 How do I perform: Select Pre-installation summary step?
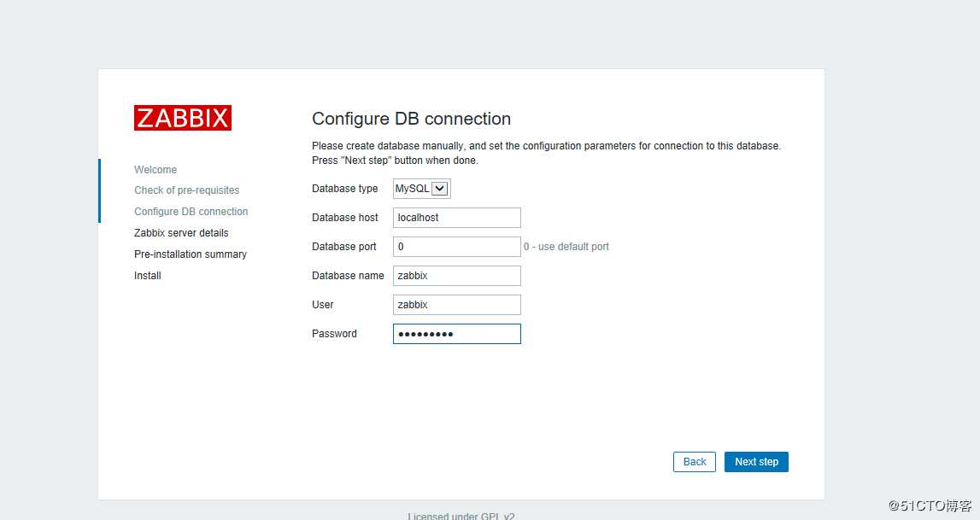coord(191,254)
